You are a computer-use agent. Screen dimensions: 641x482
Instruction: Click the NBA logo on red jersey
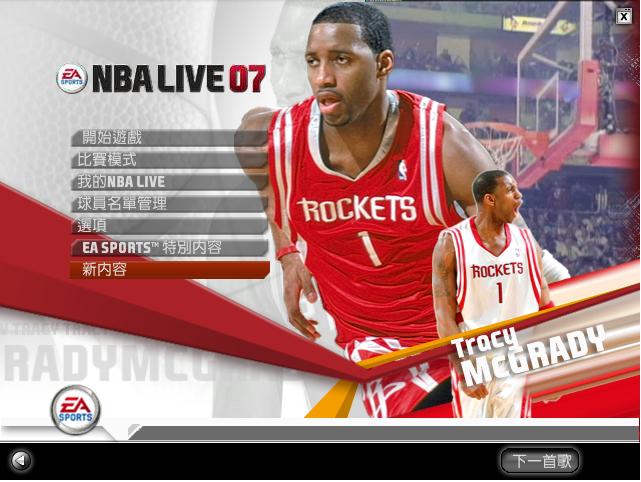[402, 169]
